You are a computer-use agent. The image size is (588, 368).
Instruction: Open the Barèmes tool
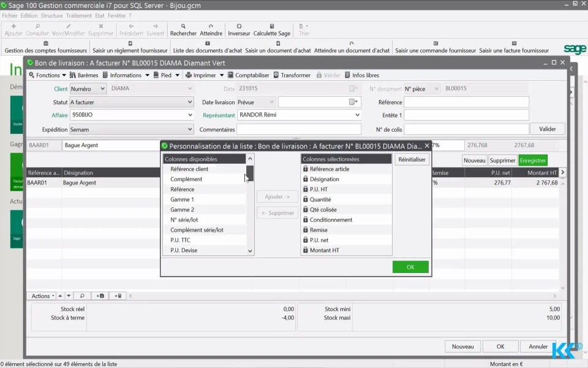click(x=84, y=75)
